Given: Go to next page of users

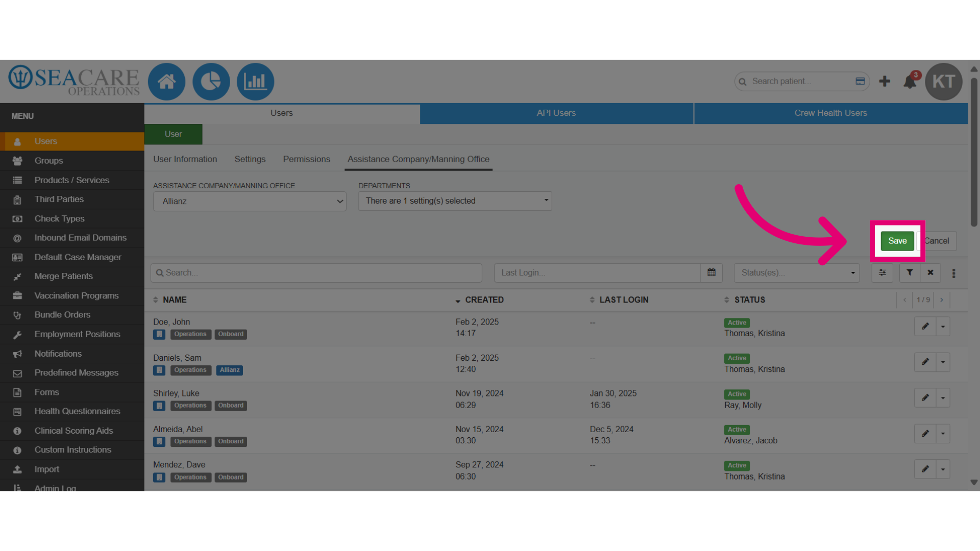Looking at the screenshot, I should point(942,300).
